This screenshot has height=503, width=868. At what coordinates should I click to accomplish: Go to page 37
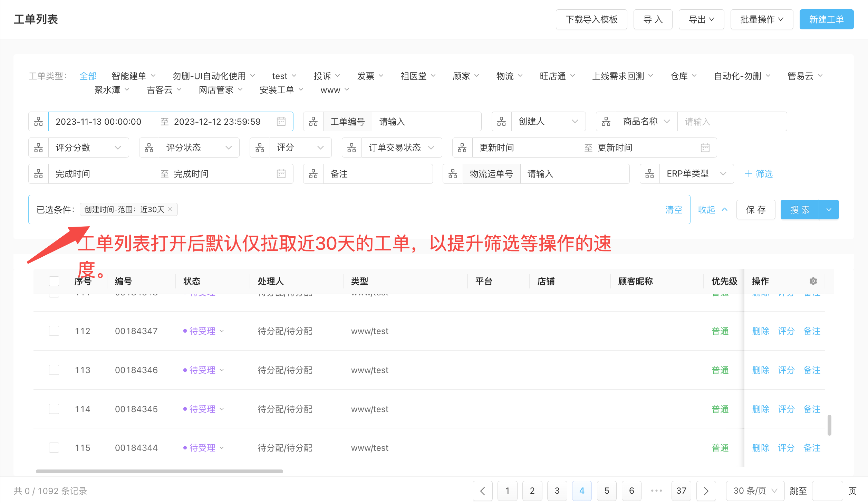(x=681, y=491)
